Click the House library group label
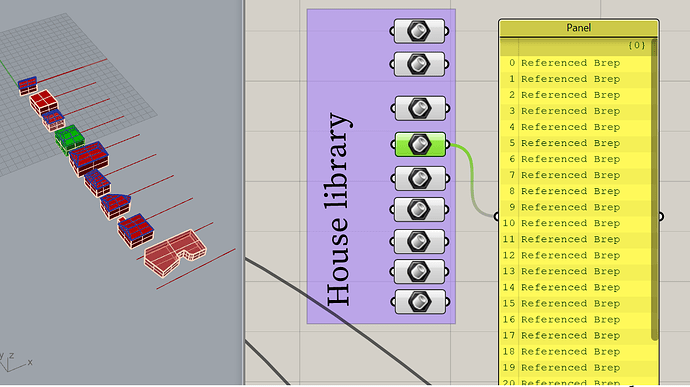The height and width of the screenshot is (387, 690). (x=338, y=210)
